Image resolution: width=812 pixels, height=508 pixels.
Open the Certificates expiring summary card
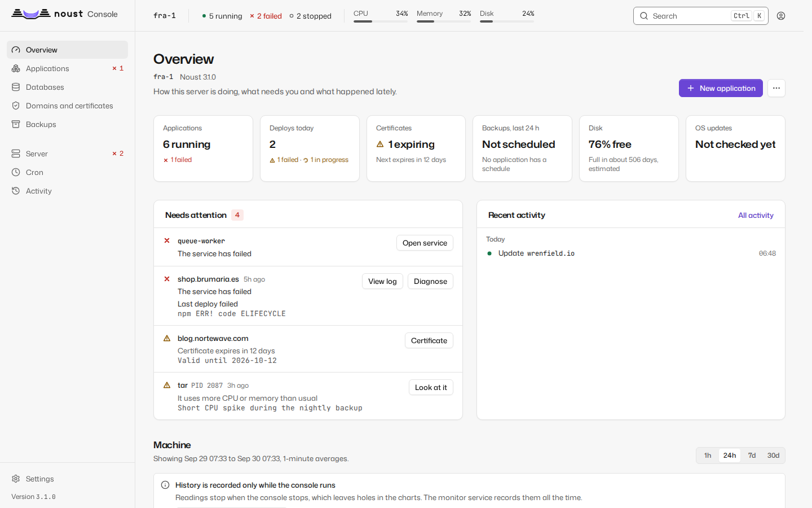[416, 148]
